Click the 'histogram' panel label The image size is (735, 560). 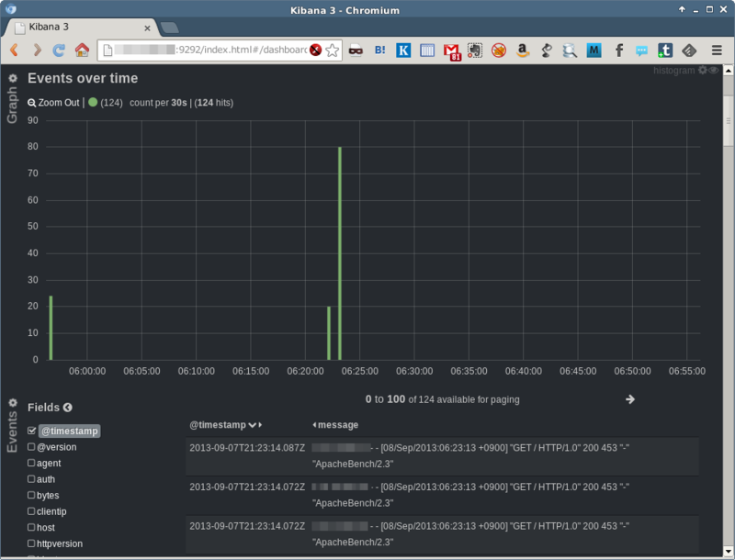tap(674, 71)
